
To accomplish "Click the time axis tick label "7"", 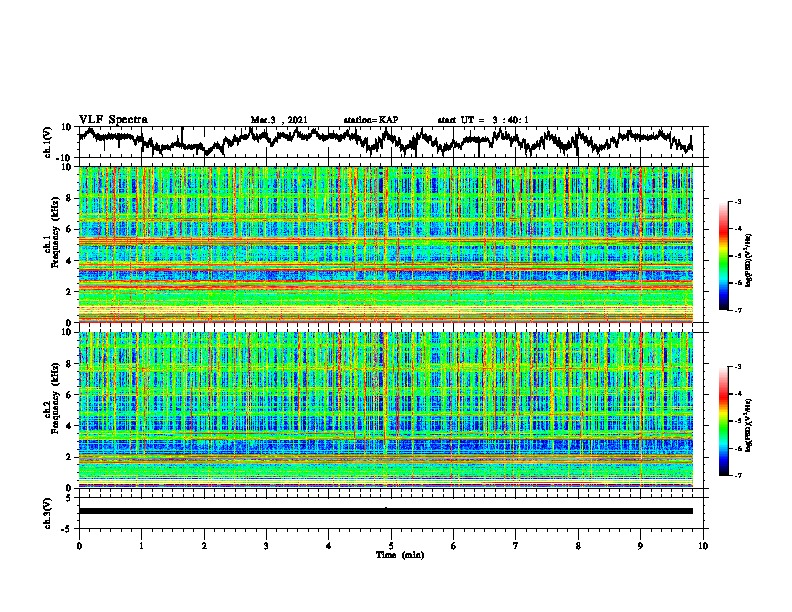I will [516, 546].
